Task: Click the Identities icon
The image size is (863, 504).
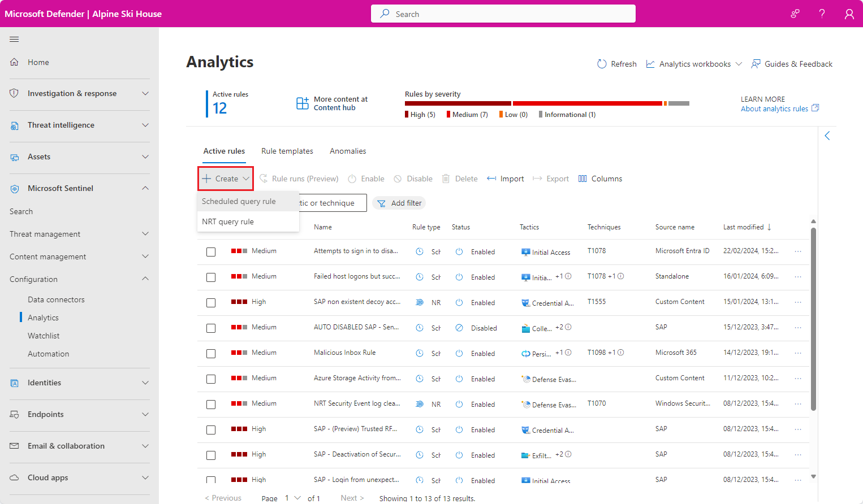Action: [x=14, y=383]
